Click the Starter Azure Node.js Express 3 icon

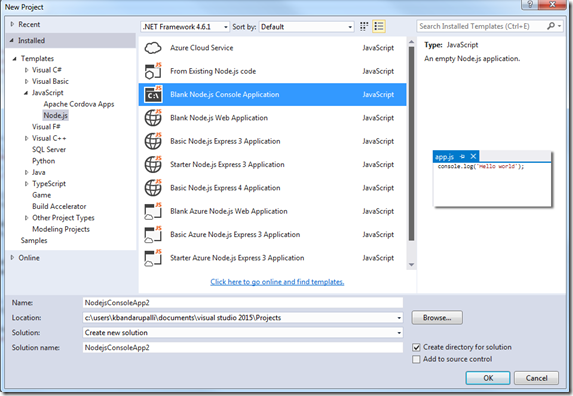[153, 258]
